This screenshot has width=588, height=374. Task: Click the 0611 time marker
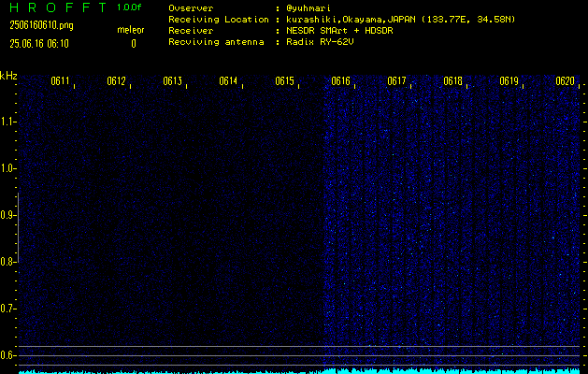pyautogui.click(x=61, y=81)
